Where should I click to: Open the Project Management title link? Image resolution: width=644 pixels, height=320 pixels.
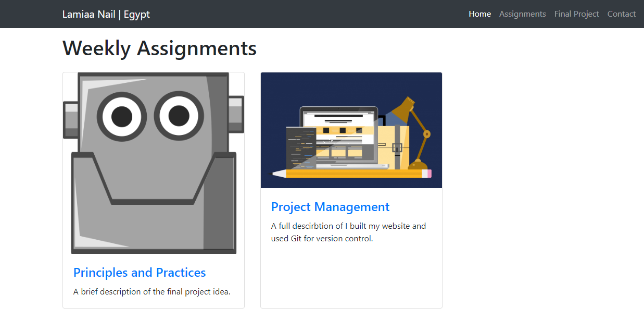[x=330, y=207]
